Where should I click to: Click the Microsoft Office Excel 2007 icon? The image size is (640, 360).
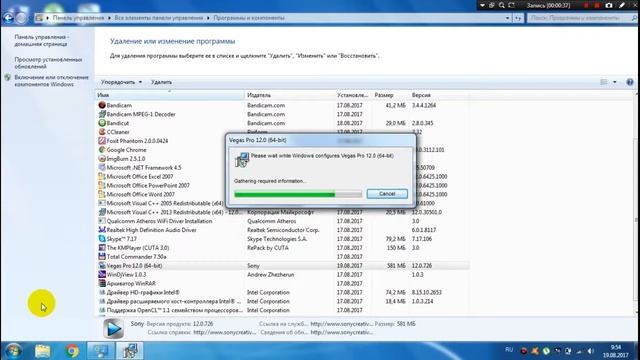point(102,177)
